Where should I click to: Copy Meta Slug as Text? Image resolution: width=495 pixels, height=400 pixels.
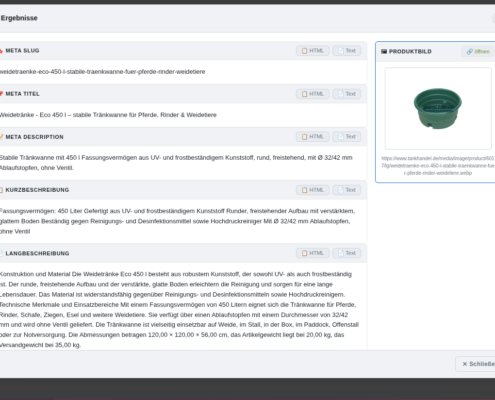(x=347, y=51)
